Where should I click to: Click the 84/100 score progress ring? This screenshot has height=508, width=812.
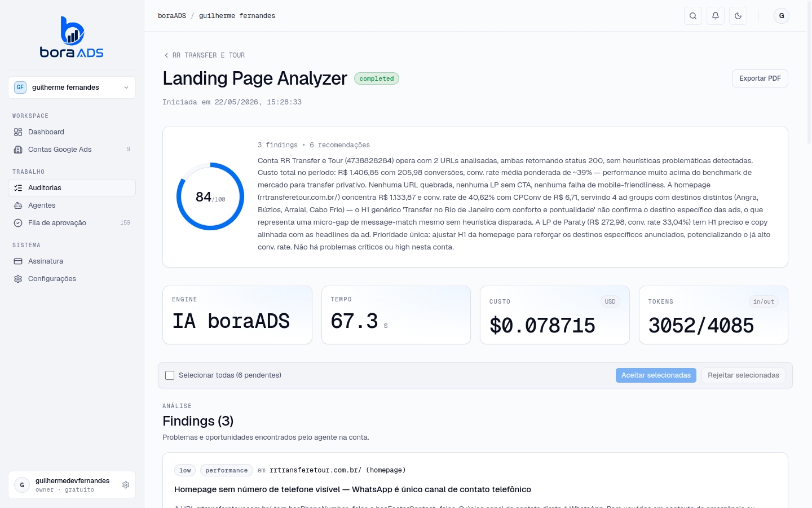click(x=210, y=196)
